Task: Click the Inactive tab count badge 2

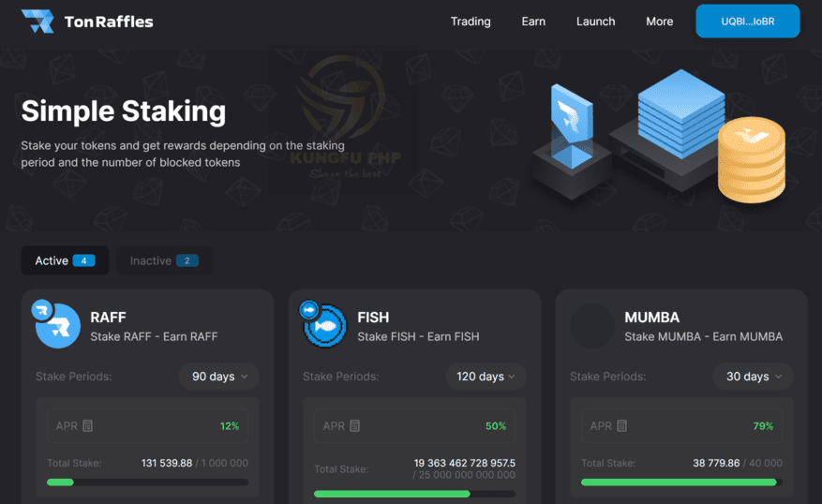Action: 187,260
